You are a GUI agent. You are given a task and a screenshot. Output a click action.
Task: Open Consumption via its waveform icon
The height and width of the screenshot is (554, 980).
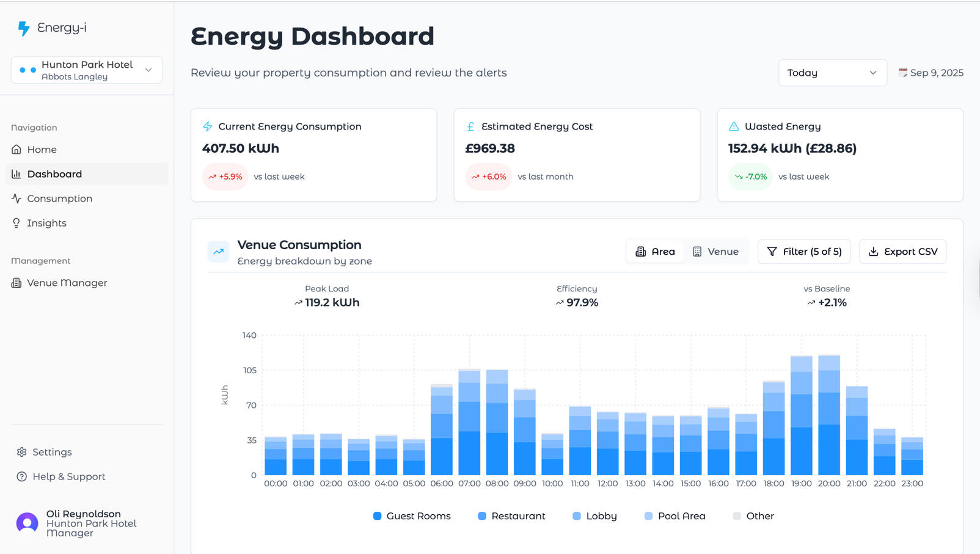16,199
